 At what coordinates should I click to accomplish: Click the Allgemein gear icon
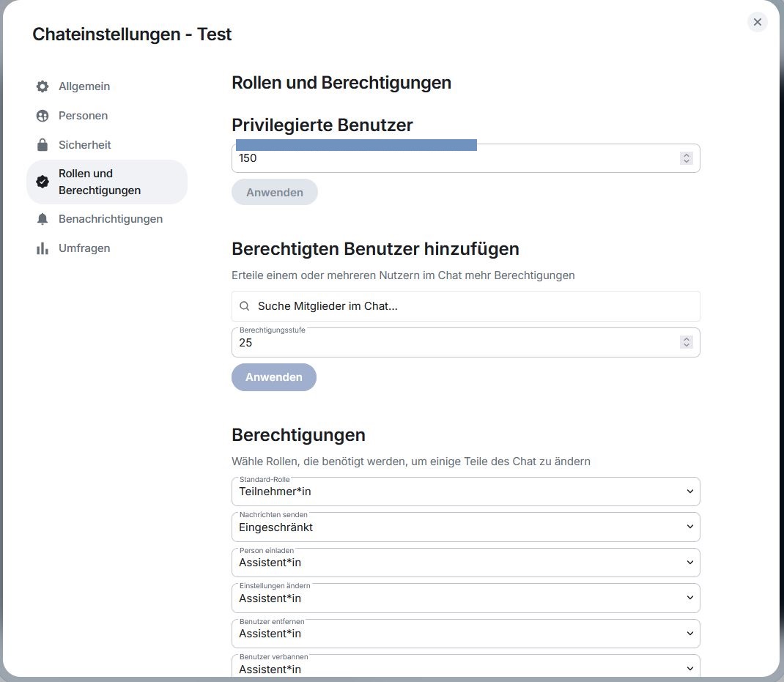point(42,86)
